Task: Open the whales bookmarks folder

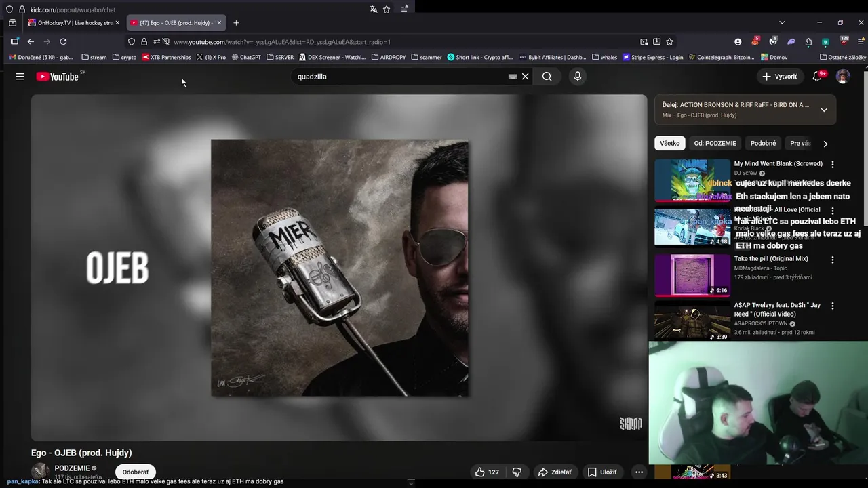Action: coord(604,58)
